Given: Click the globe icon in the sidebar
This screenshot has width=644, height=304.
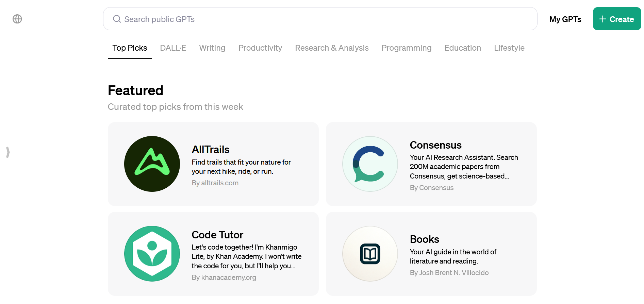Looking at the screenshot, I should [17, 19].
